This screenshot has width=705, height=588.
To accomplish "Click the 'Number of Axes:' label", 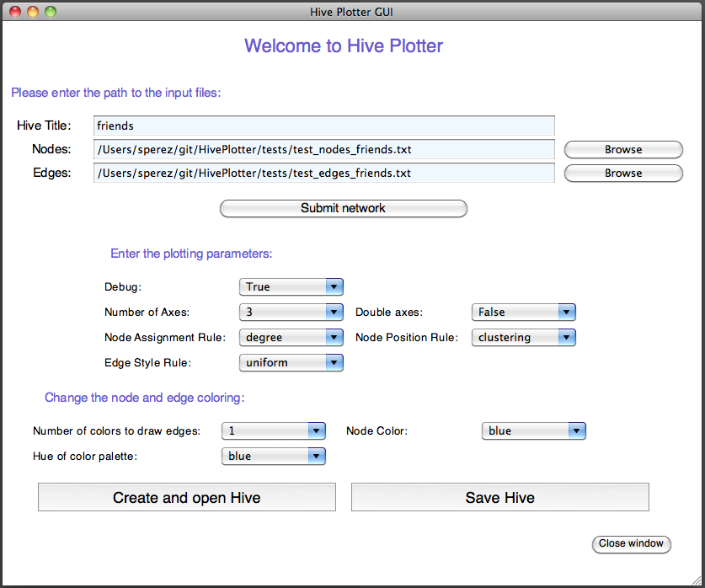I will (x=147, y=312).
